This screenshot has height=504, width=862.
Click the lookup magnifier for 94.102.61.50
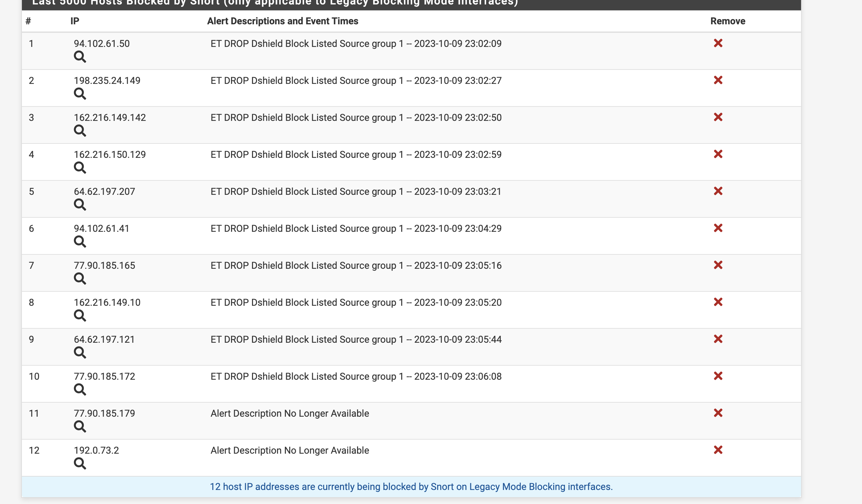80,56
